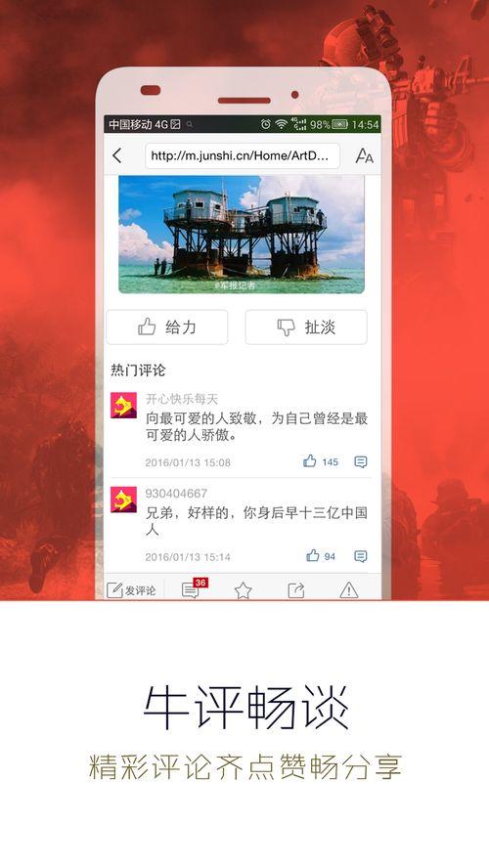Open font size settings via AA icon

tap(364, 156)
